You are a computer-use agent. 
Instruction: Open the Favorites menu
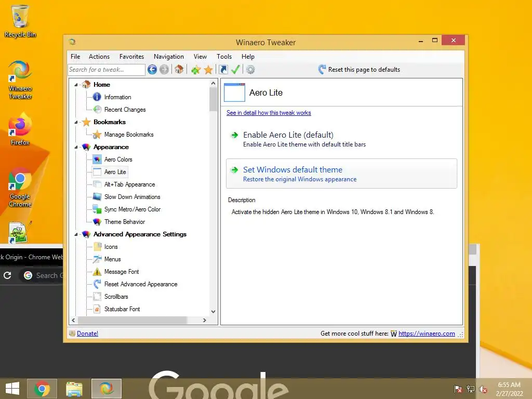[131, 57]
